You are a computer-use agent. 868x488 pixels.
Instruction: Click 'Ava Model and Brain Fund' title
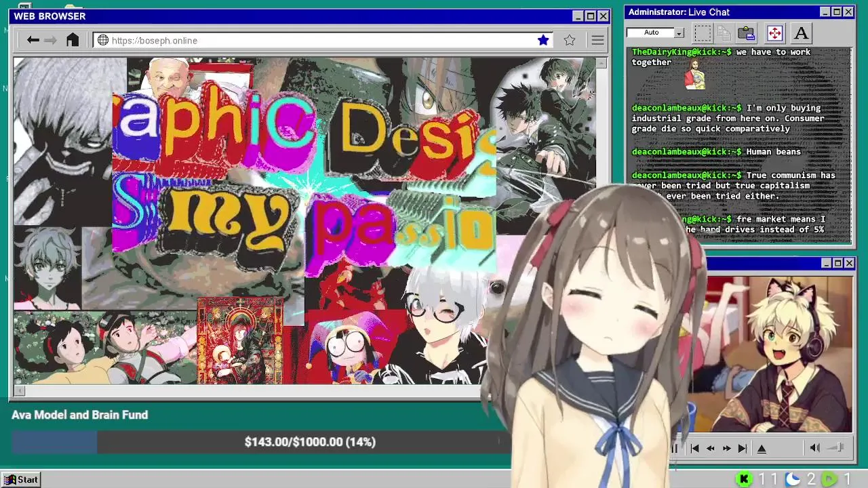[79, 415]
